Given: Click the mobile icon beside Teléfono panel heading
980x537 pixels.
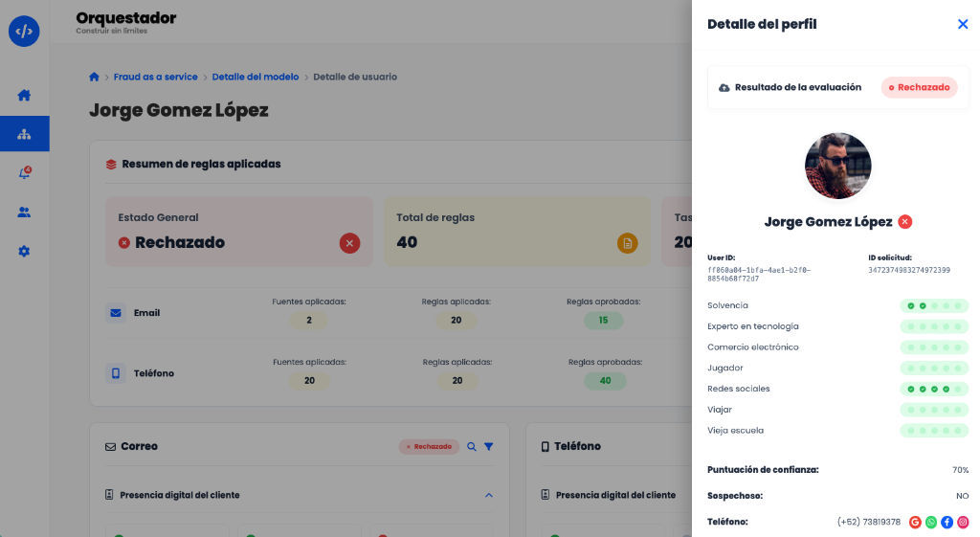Looking at the screenshot, I should 545,447.
